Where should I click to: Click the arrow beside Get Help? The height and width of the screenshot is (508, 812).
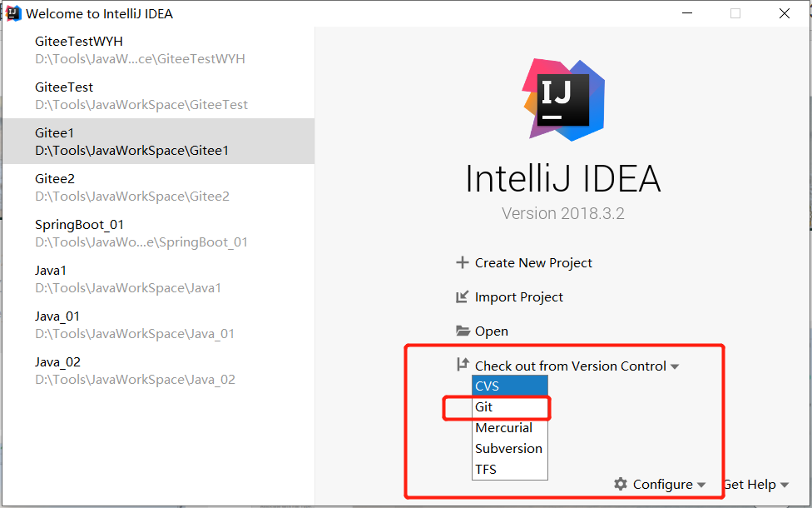(785, 486)
